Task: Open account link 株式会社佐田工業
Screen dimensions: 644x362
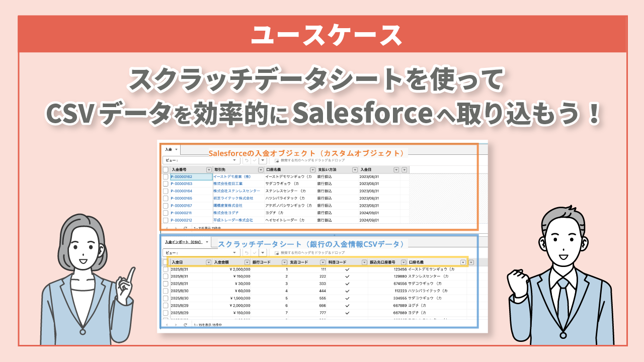Action: tap(228, 184)
